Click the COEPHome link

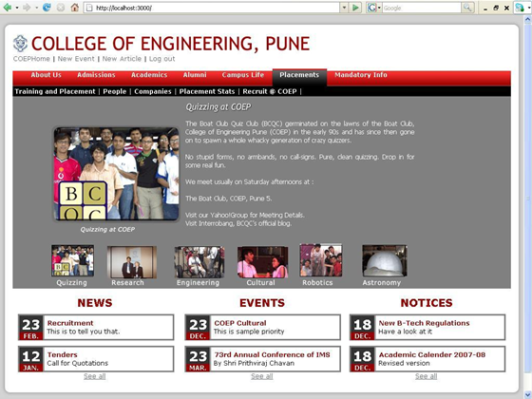31,59
